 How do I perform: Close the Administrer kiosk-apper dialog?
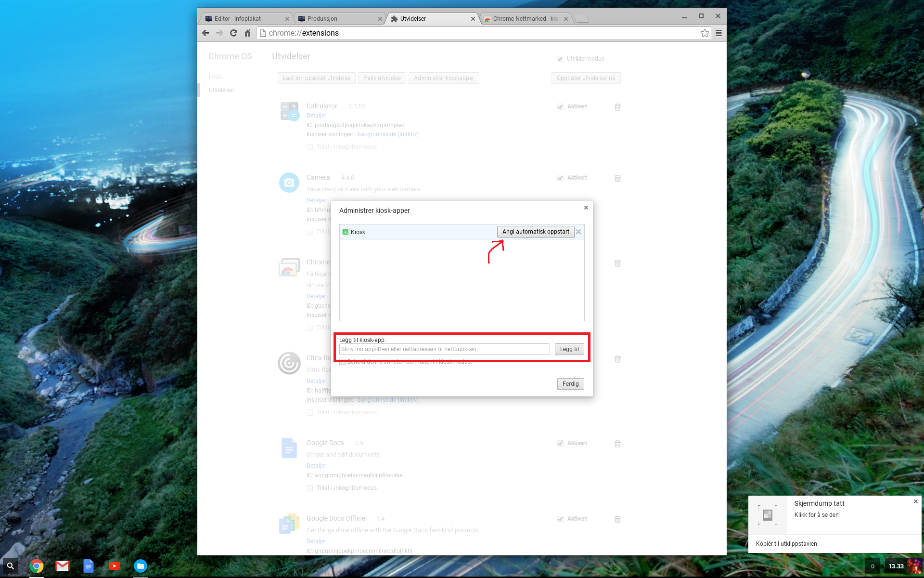(x=586, y=208)
